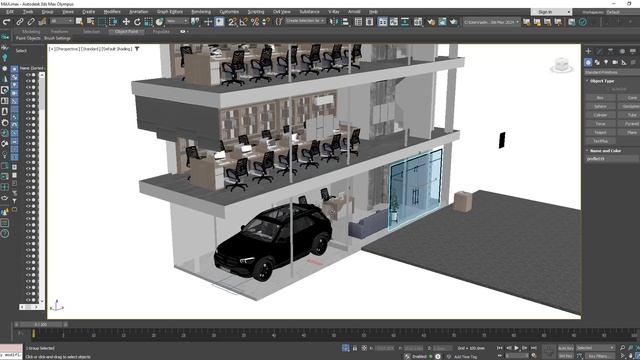Select the Cameras category icon in Create panel
640x360 pixels.
[x=615, y=62]
